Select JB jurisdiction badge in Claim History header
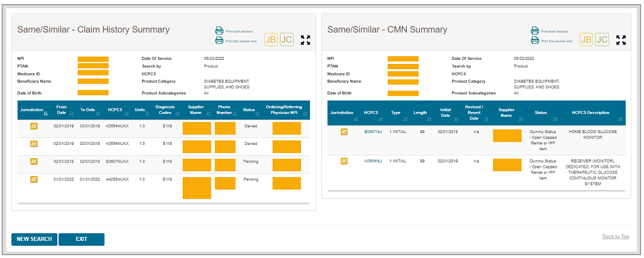This screenshot has height=258, width=644. [x=271, y=39]
